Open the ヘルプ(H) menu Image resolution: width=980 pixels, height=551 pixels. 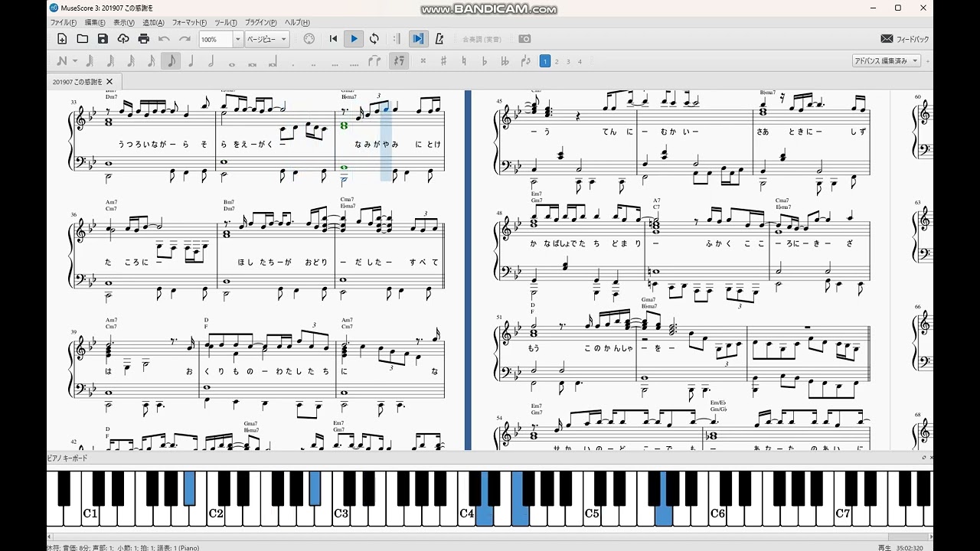point(297,23)
